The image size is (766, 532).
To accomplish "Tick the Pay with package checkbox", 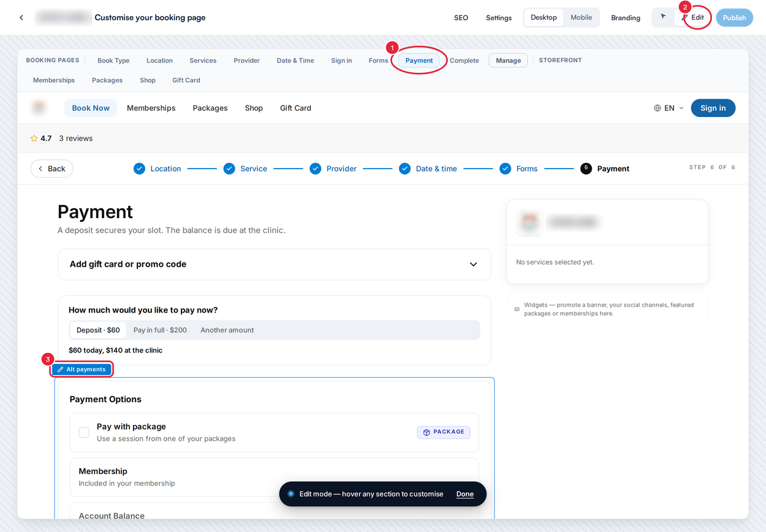I will point(84,433).
